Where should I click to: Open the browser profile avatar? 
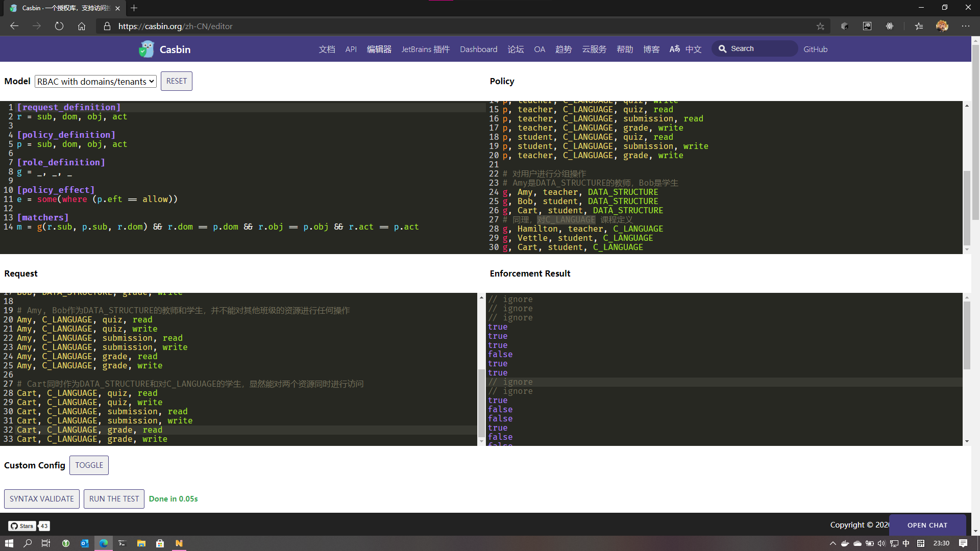942,26
